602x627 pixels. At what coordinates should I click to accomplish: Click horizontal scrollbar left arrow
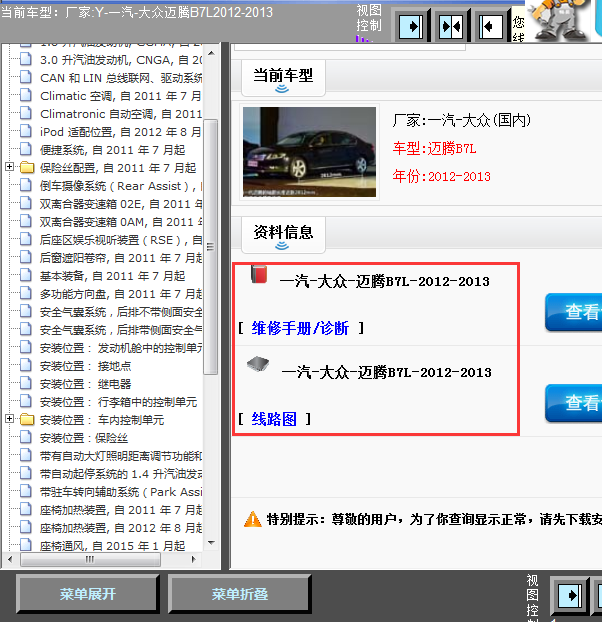10,559
